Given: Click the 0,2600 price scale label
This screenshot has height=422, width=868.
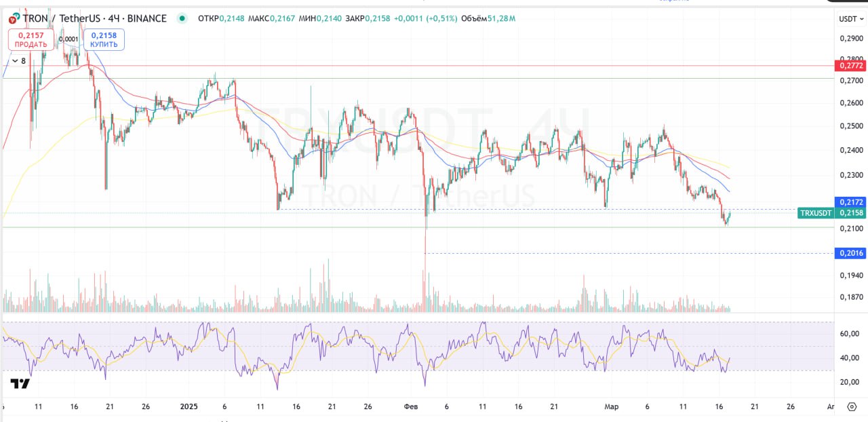Looking at the screenshot, I should 851,103.
